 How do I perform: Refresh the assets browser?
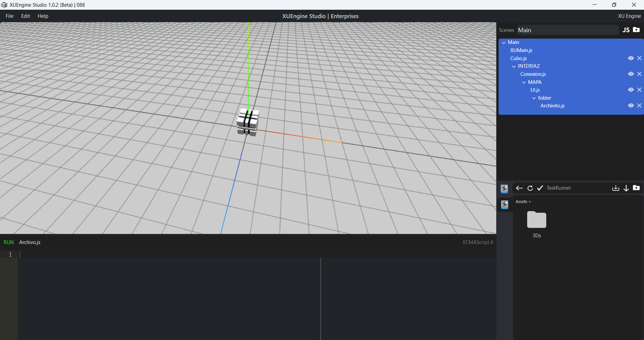530,188
